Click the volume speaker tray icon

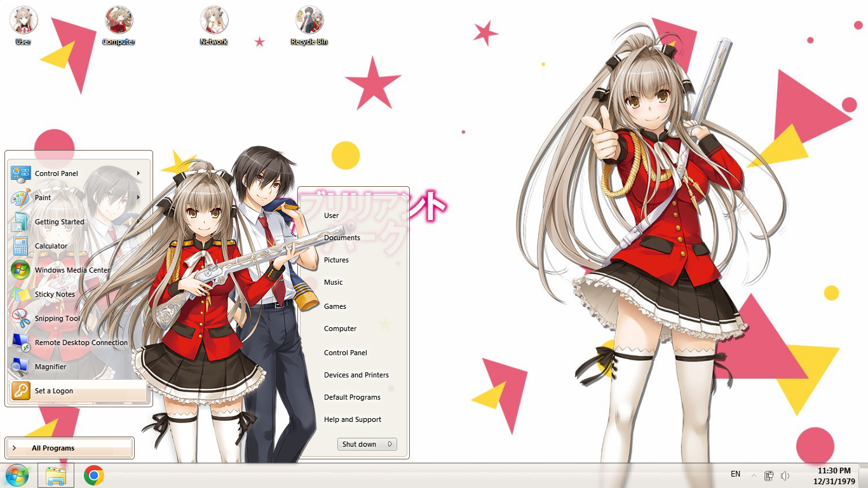[x=785, y=475]
